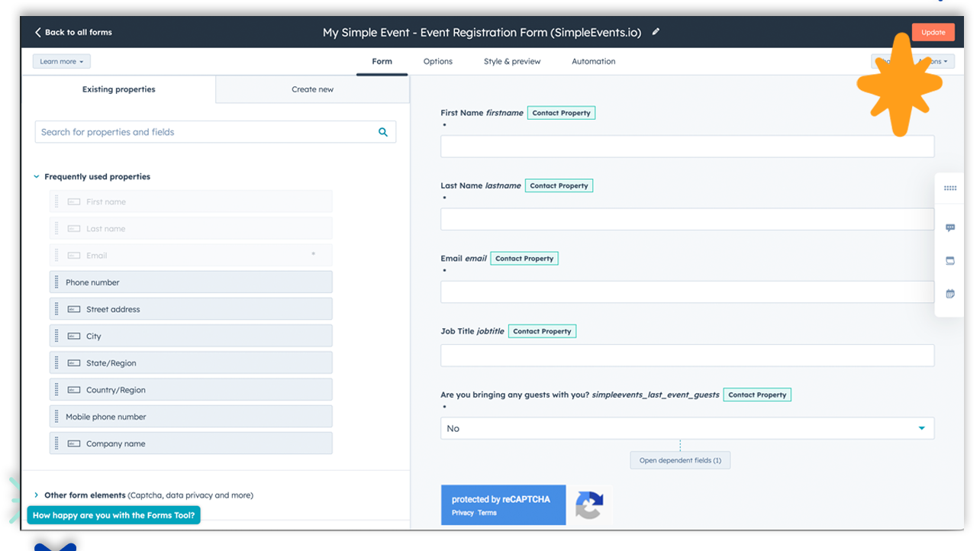Click the window icon in right sidebar
Screen dimensions: 980x551
pyautogui.click(x=950, y=260)
